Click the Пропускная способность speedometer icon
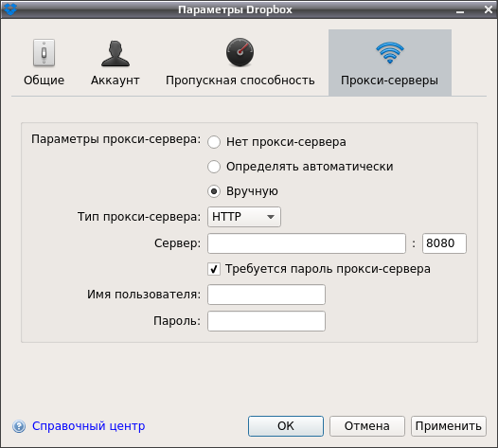This screenshot has width=498, height=448. pos(240,52)
